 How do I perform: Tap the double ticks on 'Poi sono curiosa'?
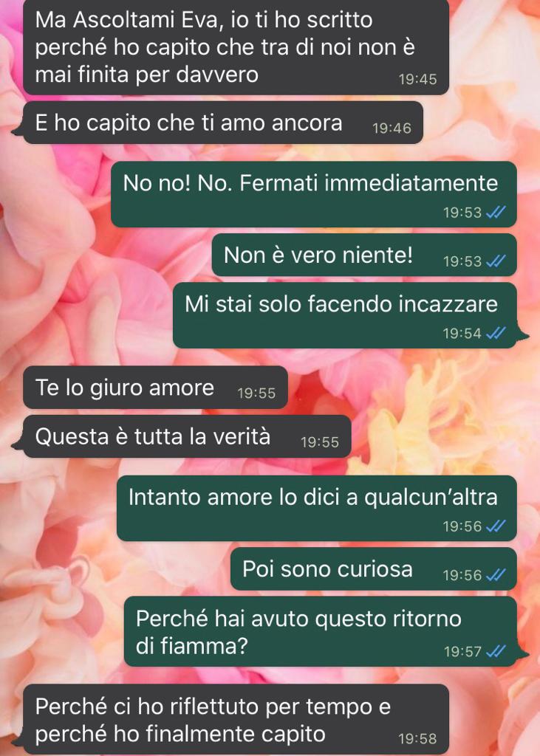496,575
